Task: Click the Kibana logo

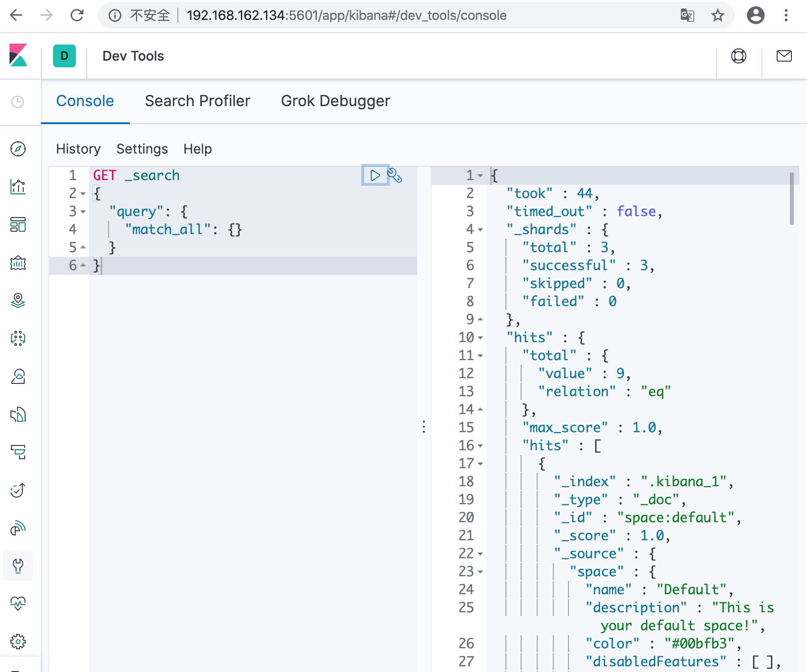Action: [18, 55]
